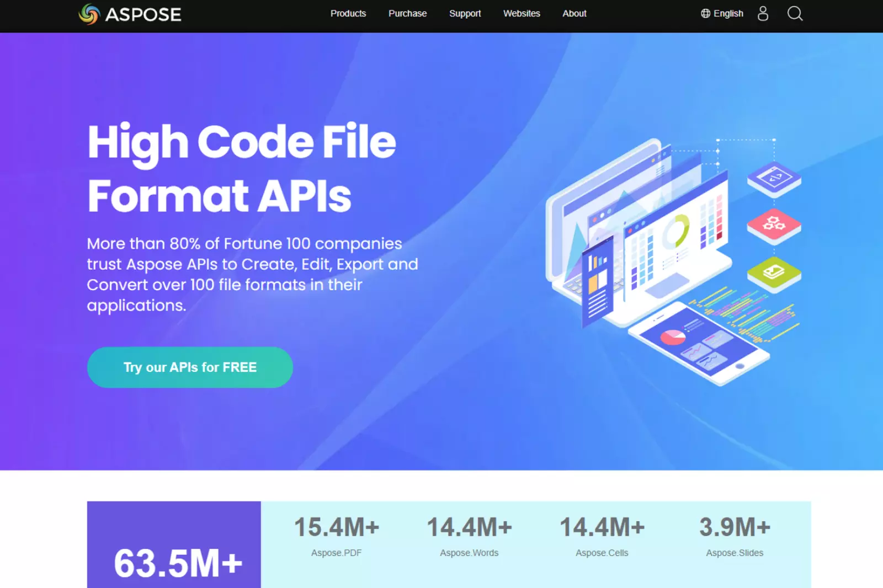Screen dimensions: 883x588
Task: Click the globe language icon
Action: (705, 13)
